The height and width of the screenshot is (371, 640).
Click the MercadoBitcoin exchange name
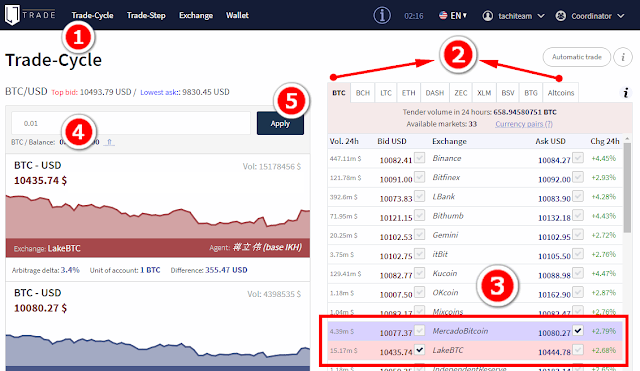tap(460, 331)
